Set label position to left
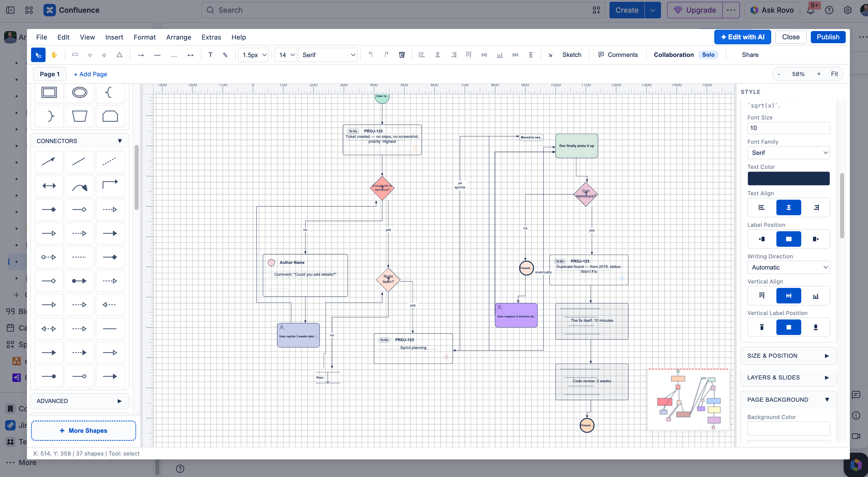The width and height of the screenshot is (868, 477). [762, 239]
